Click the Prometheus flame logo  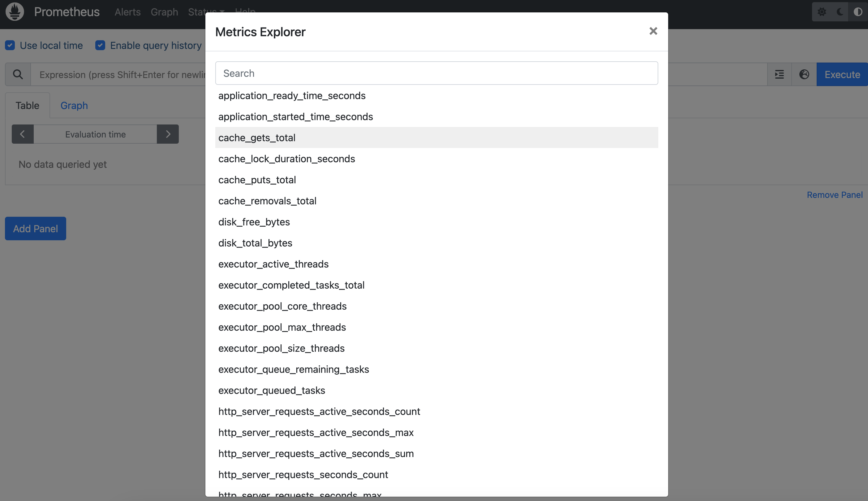pos(15,11)
